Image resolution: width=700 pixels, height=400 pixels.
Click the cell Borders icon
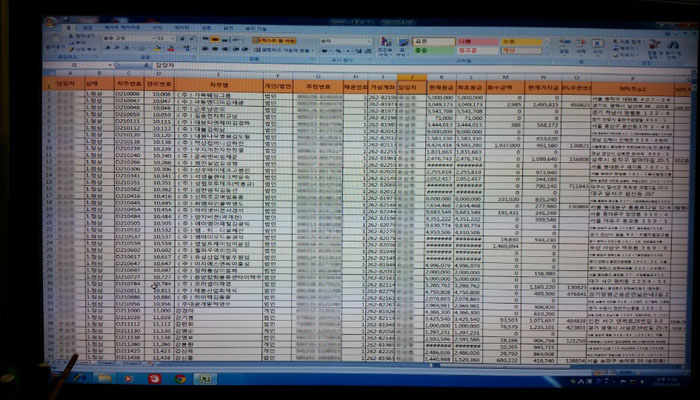pyautogui.click(x=141, y=48)
